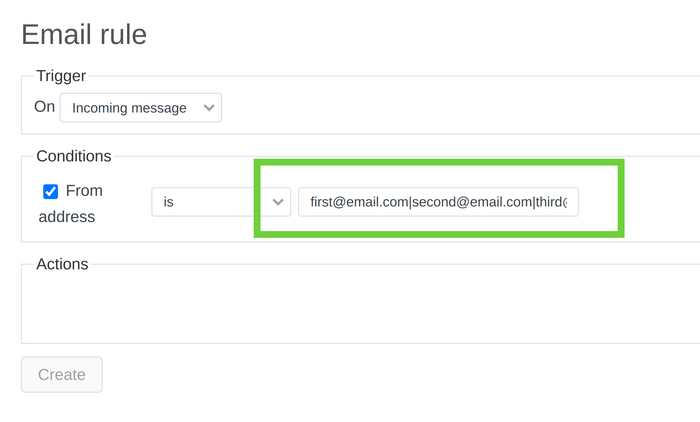Focus the email addresses input field

(438, 202)
